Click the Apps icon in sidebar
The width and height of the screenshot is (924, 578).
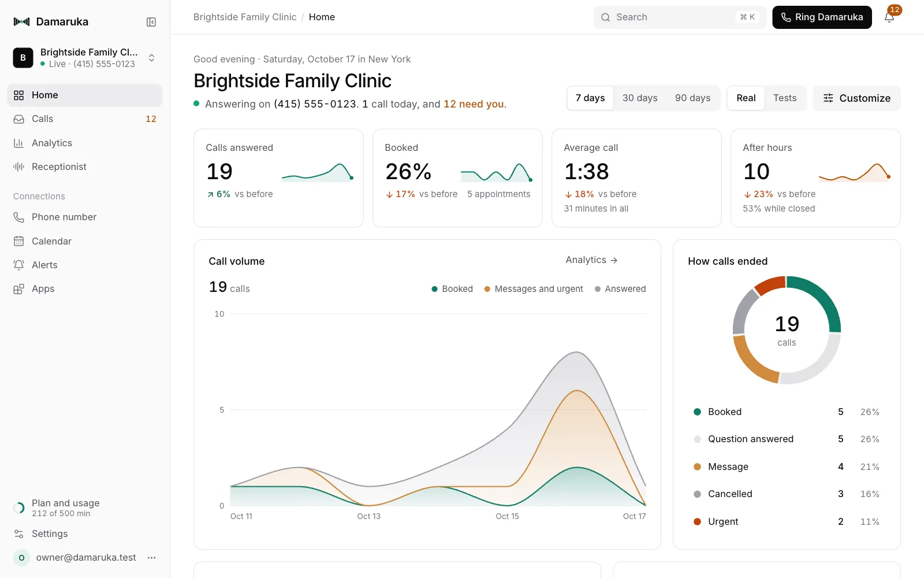pos(18,289)
